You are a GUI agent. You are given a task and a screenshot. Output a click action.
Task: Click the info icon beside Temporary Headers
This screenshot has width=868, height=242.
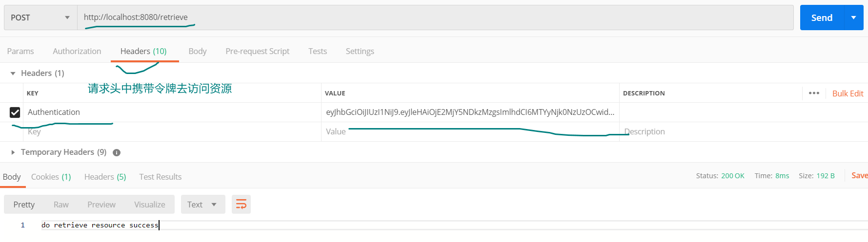pyautogui.click(x=117, y=152)
